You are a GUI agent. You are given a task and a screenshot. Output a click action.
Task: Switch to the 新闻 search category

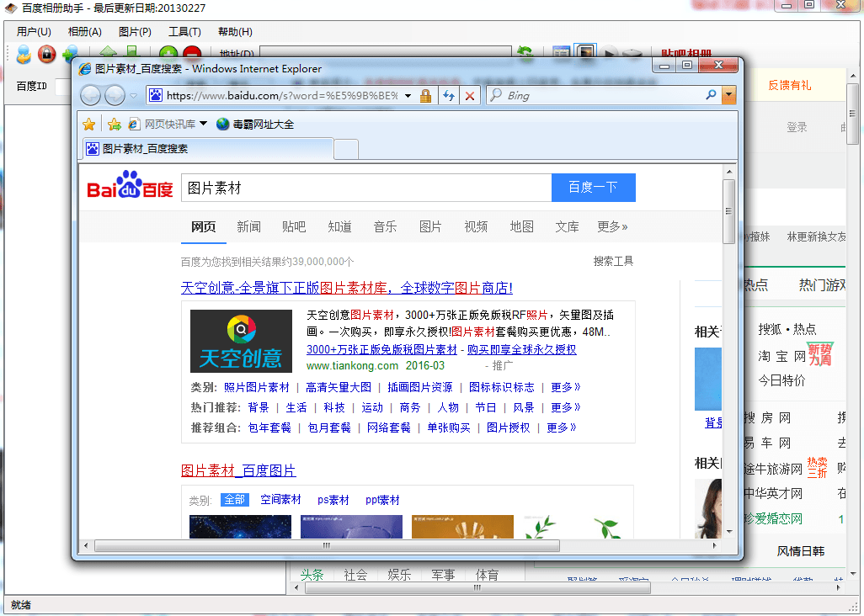[x=248, y=227]
